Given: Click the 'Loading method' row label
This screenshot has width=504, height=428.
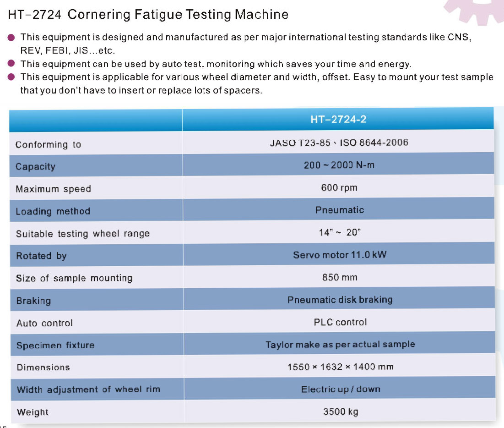Looking at the screenshot, I should point(53,211).
